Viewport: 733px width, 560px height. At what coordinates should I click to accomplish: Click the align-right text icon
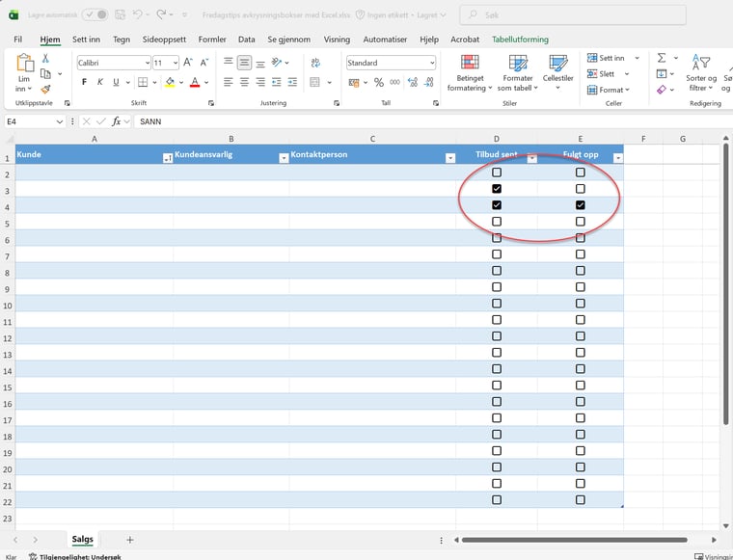click(x=260, y=82)
